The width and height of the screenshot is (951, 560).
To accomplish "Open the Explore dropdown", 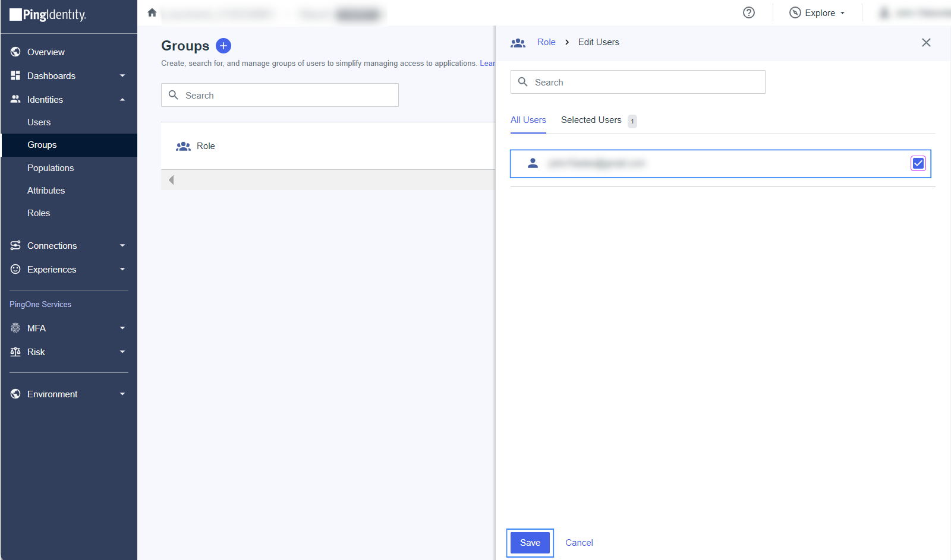I will [x=817, y=13].
